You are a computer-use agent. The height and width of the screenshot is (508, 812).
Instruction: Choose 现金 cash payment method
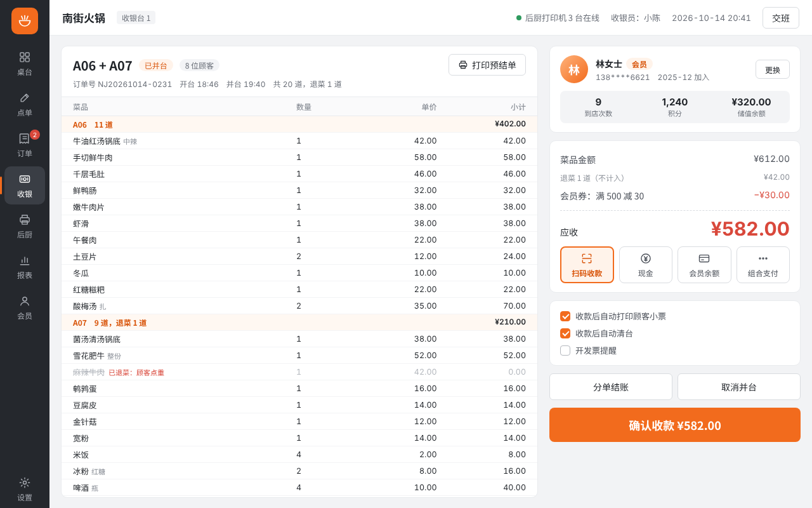[646, 265]
